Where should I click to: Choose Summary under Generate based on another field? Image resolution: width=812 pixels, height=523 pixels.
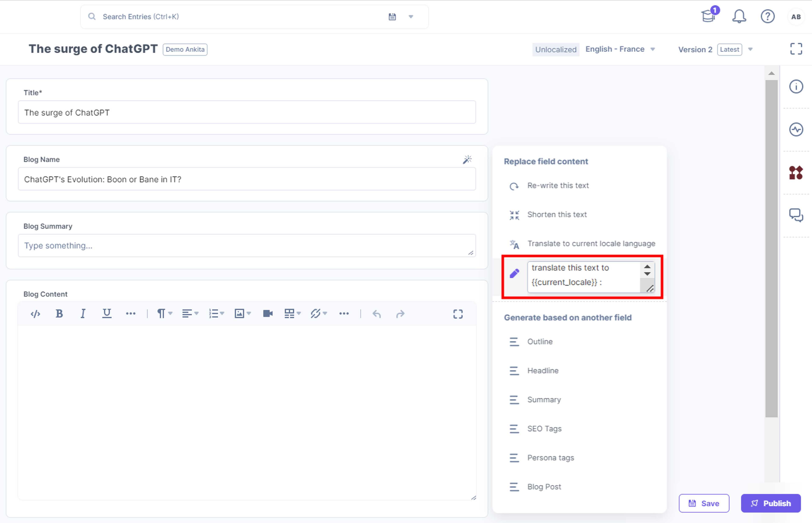[x=544, y=400]
